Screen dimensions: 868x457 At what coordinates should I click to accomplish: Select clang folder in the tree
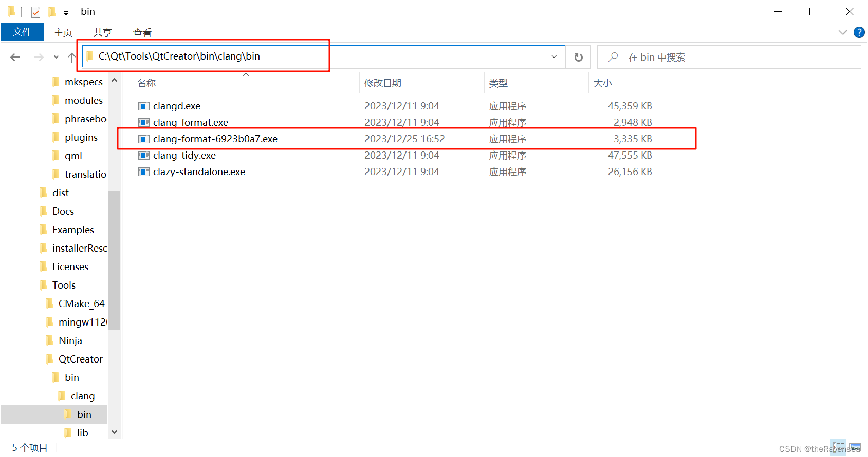point(83,396)
